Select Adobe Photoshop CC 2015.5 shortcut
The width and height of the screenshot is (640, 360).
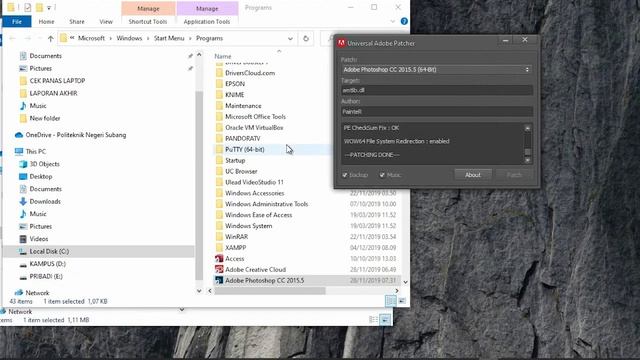(x=264, y=281)
